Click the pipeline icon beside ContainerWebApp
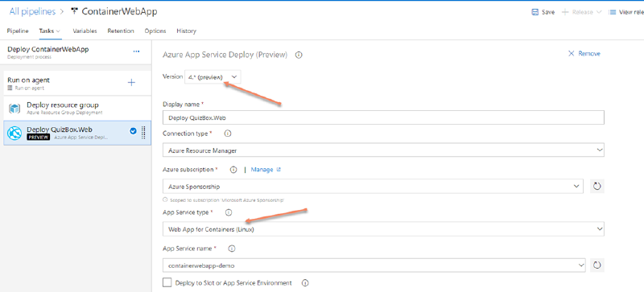The height and width of the screenshot is (292, 644). coord(74,11)
